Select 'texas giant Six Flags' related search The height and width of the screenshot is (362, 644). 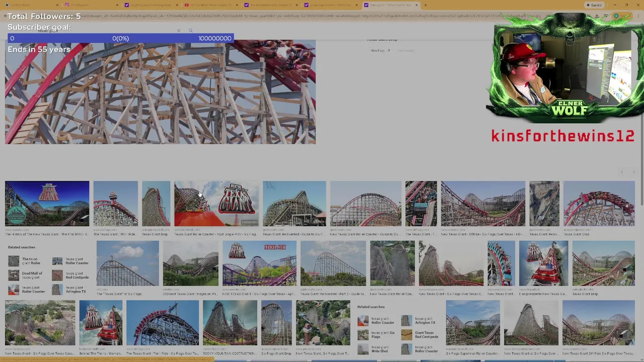pyautogui.click(x=377, y=335)
